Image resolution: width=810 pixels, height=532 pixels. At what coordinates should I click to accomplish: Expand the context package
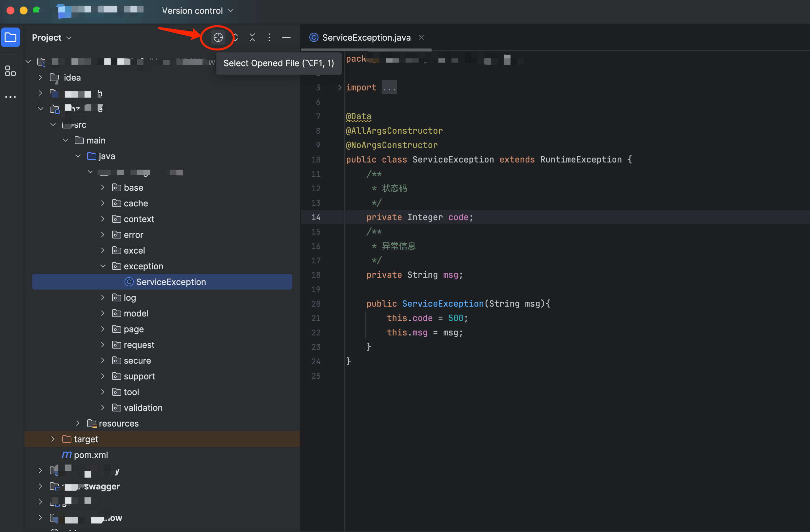pyautogui.click(x=103, y=219)
